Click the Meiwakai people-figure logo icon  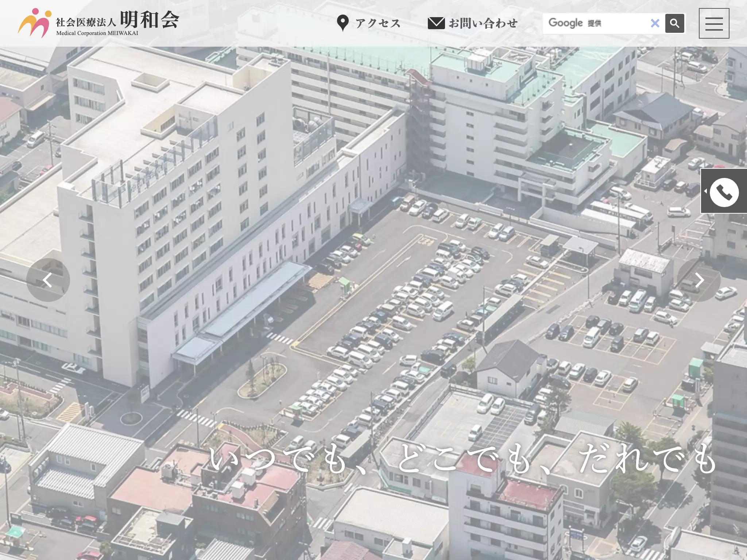[x=35, y=23]
